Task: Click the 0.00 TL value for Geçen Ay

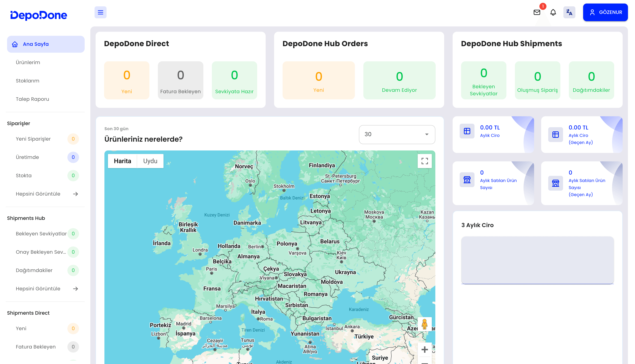Action: (578, 128)
